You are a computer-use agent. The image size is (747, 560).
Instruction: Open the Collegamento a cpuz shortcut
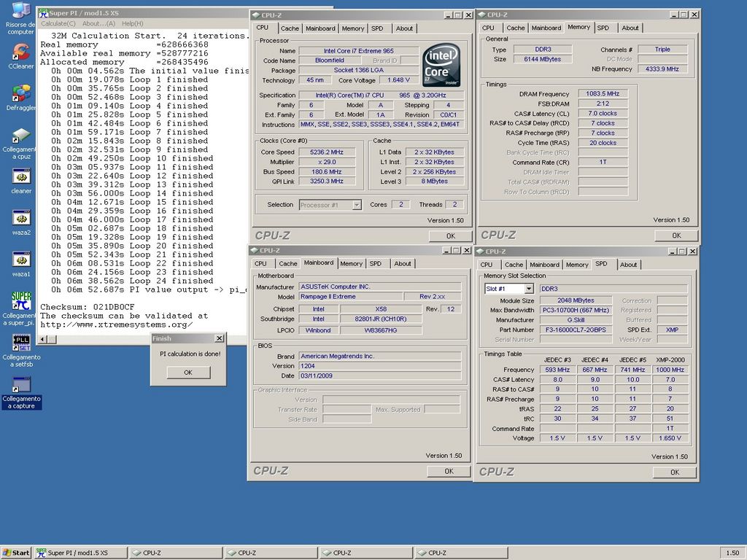[21, 143]
